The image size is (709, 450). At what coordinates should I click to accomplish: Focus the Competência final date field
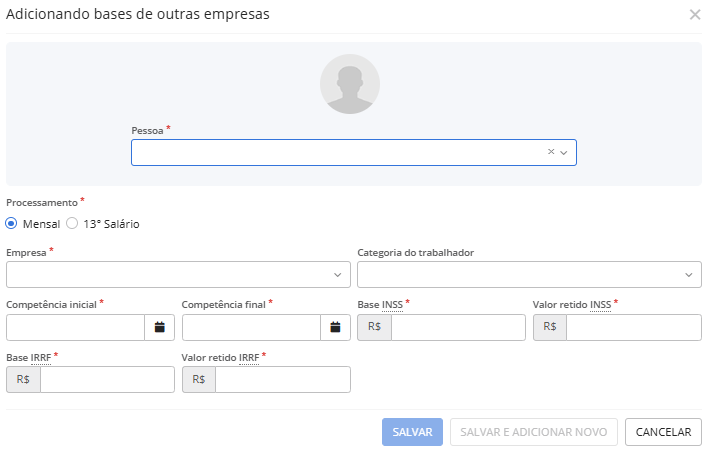251,327
